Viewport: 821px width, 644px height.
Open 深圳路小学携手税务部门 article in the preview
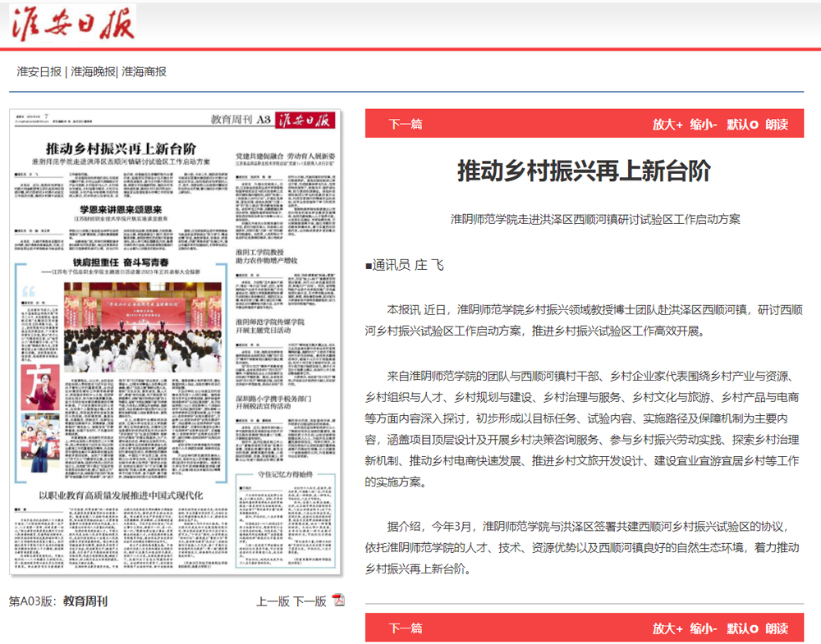(273, 402)
